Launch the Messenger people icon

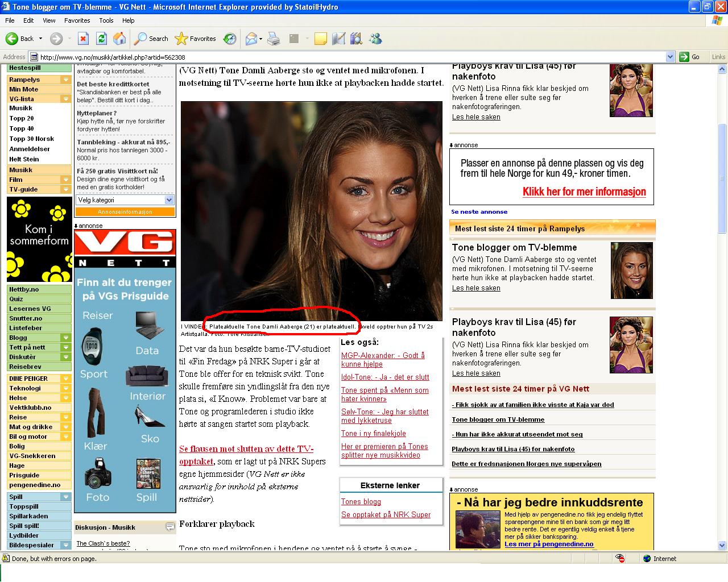(x=375, y=39)
